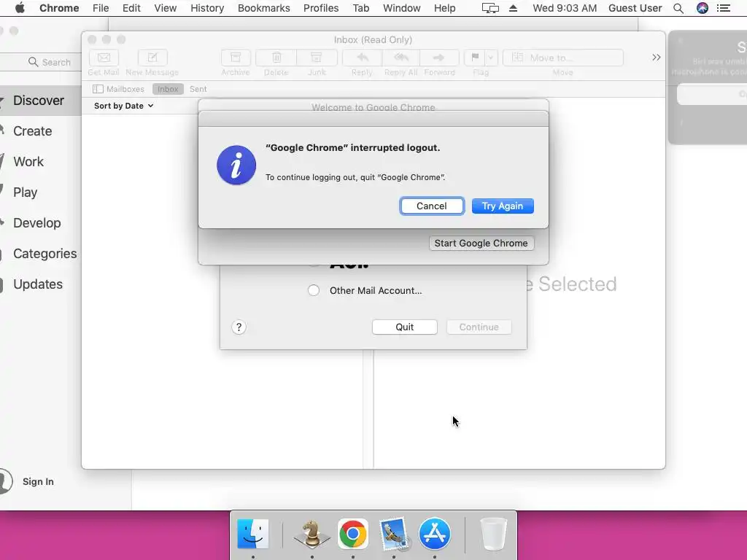Screen dimensions: 747x560
Task: Open the Notification Center list icon
Action: (x=724, y=8)
